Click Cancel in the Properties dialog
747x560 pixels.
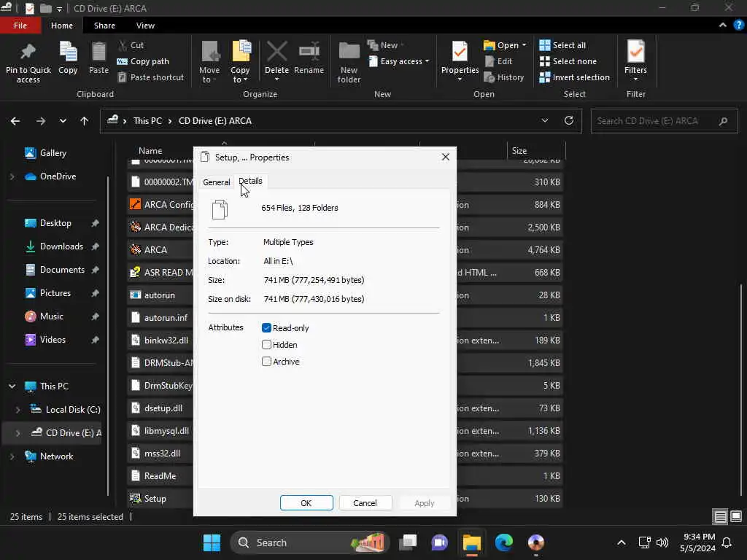(x=365, y=503)
